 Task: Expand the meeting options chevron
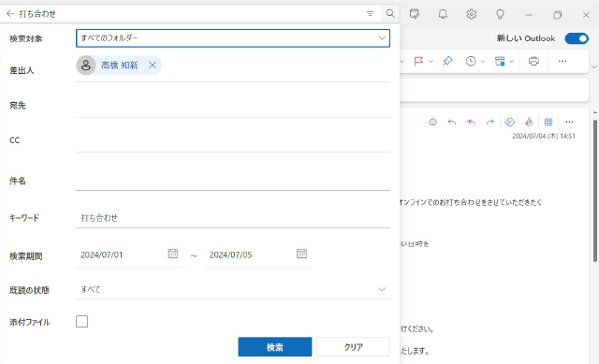pyautogui.click(x=512, y=62)
